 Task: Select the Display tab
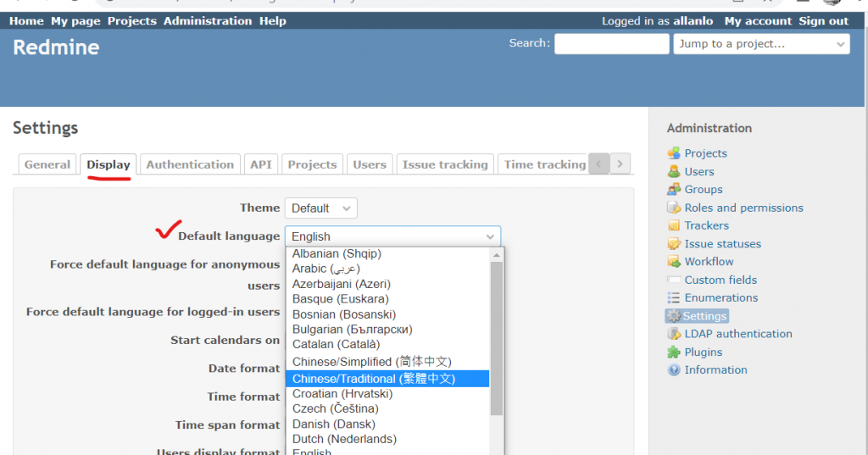coord(108,164)
